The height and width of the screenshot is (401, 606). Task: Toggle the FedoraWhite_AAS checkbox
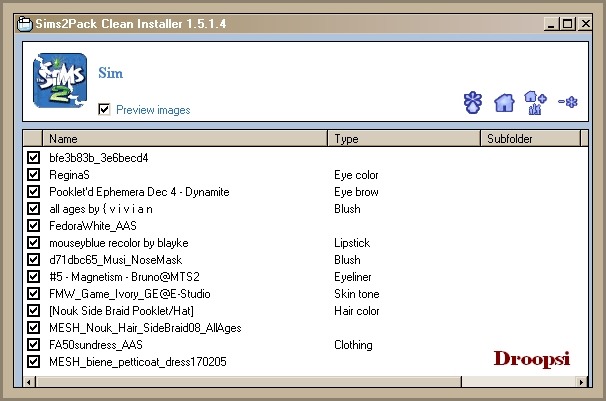point(34,225)
